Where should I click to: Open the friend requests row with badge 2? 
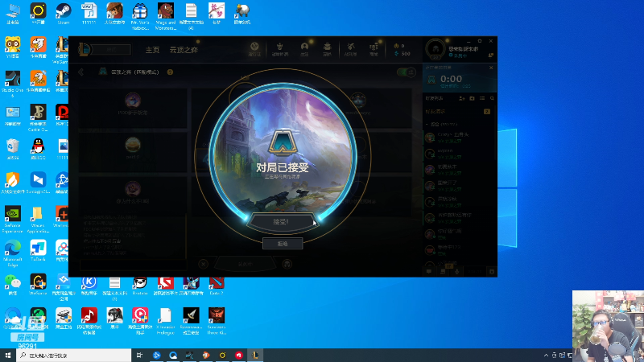(x=459, y=111)
